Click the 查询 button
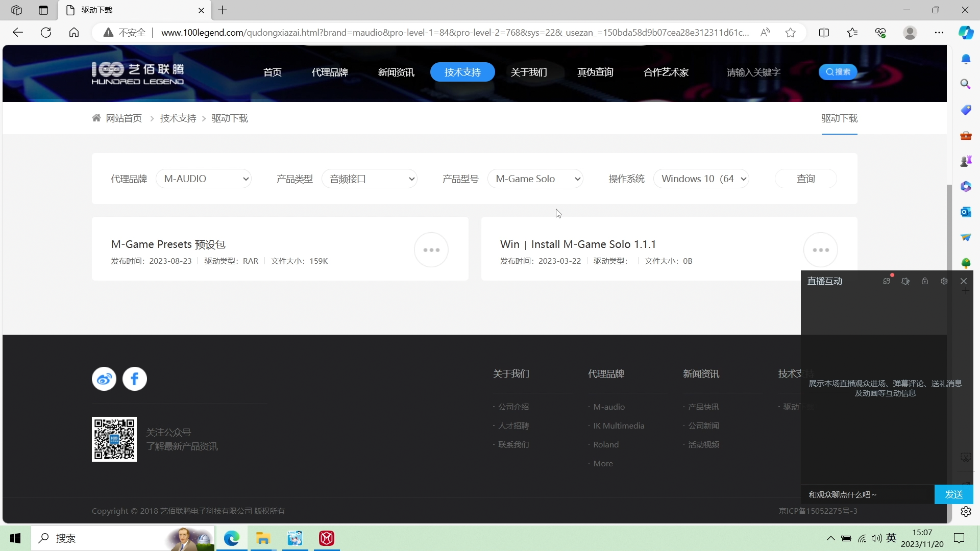 click(x=806, y=179)
